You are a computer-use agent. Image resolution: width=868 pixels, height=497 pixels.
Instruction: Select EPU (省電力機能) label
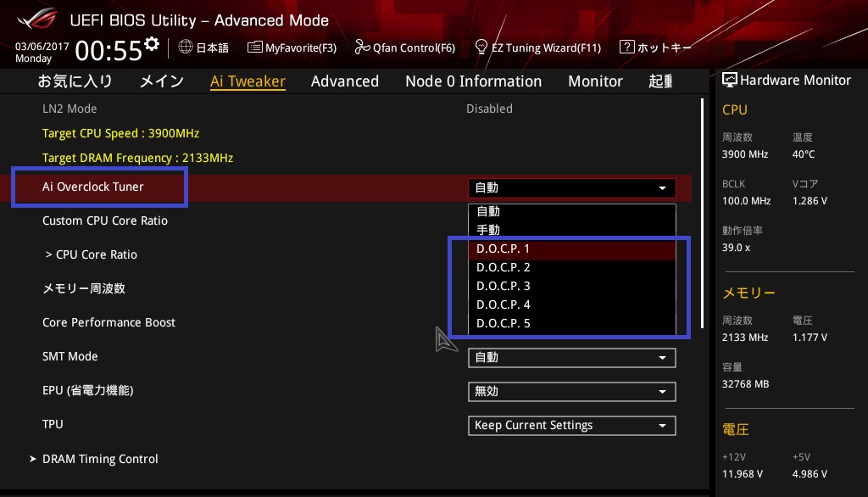88,391
